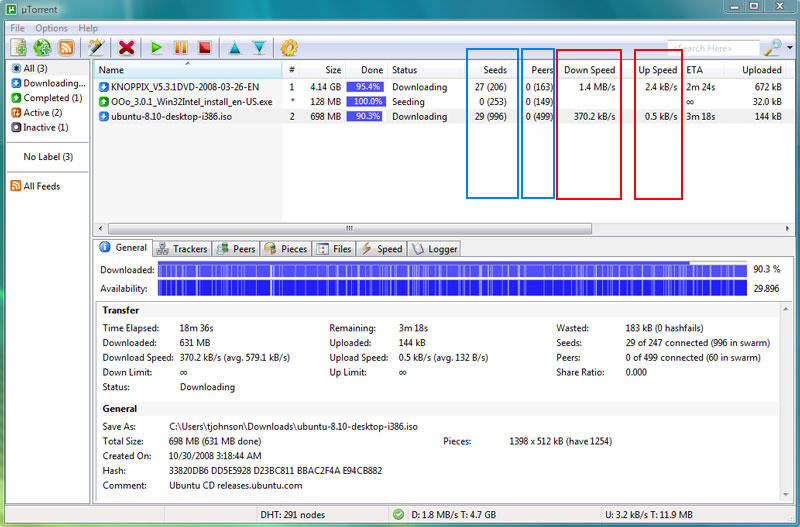
Task: Click the 90.3% progress bar of ubuntu
Action: coord(365,117)
